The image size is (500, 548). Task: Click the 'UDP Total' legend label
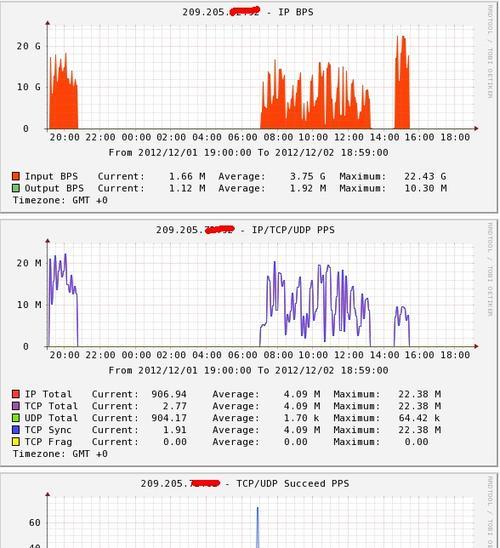[51, 418]
